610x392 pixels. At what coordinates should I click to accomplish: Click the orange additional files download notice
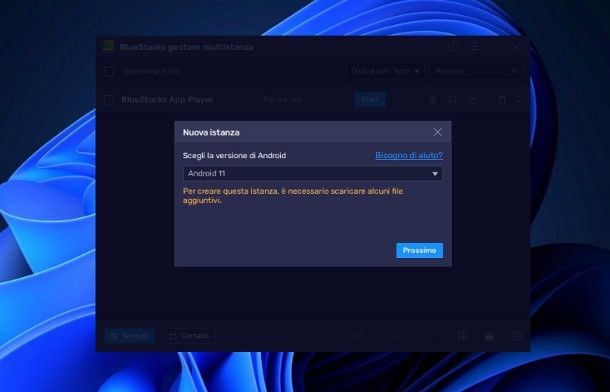click(x=293, y=196)
